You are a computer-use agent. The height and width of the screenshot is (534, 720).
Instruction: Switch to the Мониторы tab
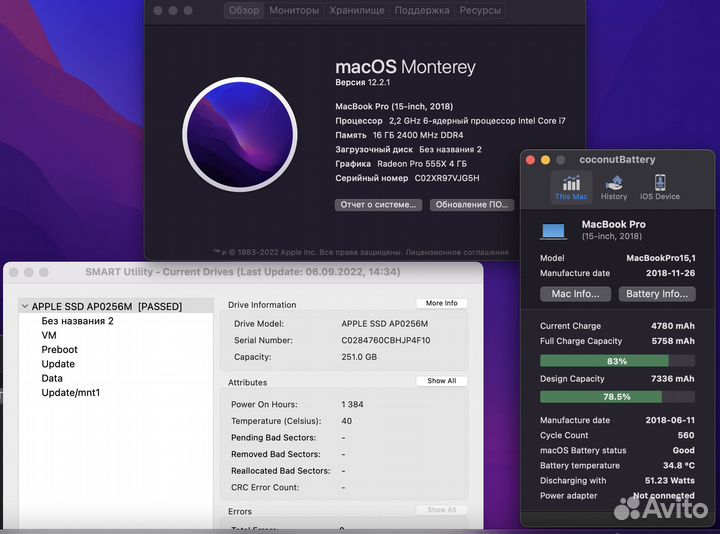(x=294, y=10)
